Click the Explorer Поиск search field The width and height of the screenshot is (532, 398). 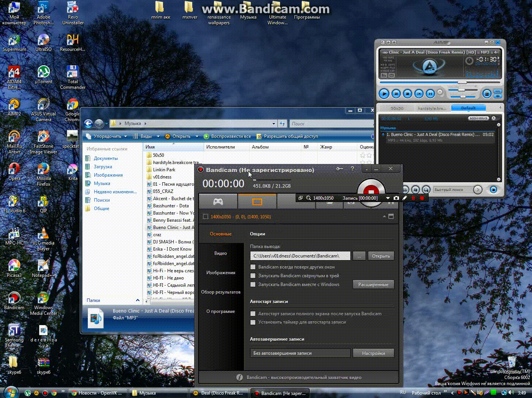[331, 123]
